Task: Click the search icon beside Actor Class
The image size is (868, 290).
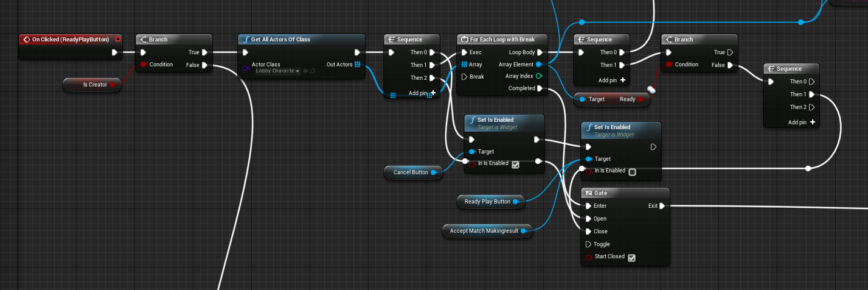Action: pos(312,71)
